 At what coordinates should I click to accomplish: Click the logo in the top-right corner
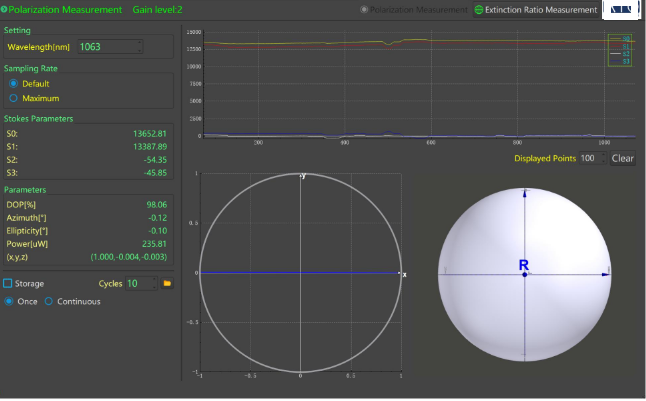pyautogui.click(x=619, y=10)
